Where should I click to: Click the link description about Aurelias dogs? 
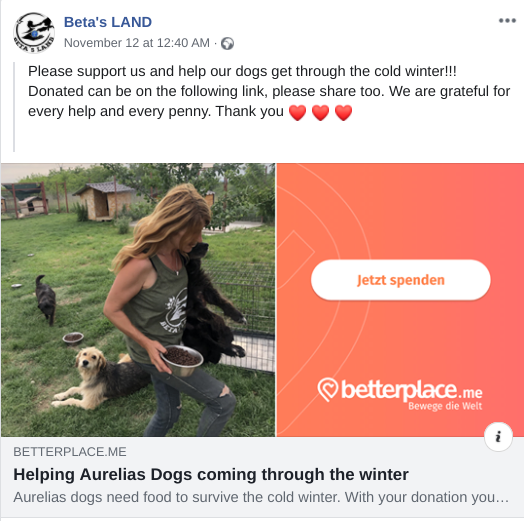pos(261,497)
